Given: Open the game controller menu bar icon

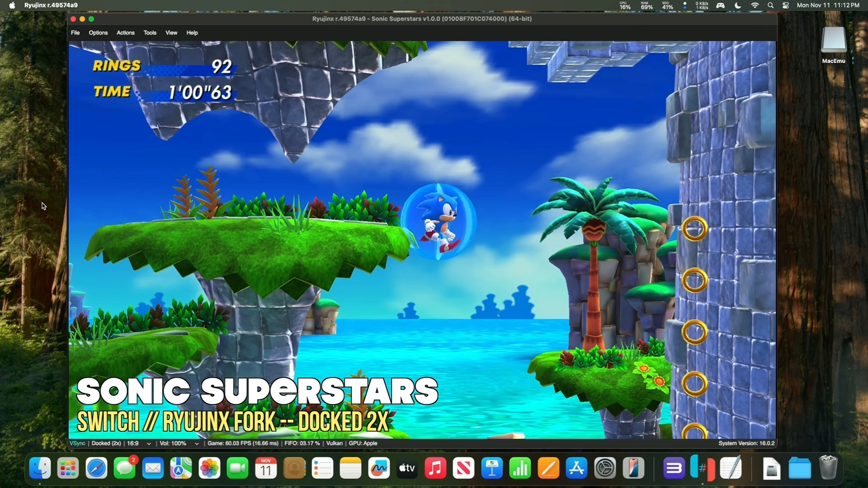Looking at the screenshot, I should coord(720,5).
